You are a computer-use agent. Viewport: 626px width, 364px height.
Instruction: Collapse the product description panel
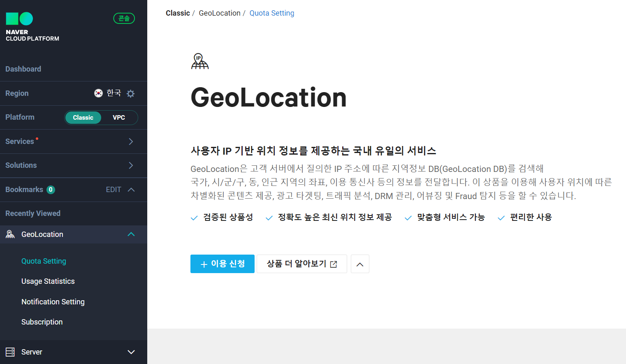click(x=360, y=264)
